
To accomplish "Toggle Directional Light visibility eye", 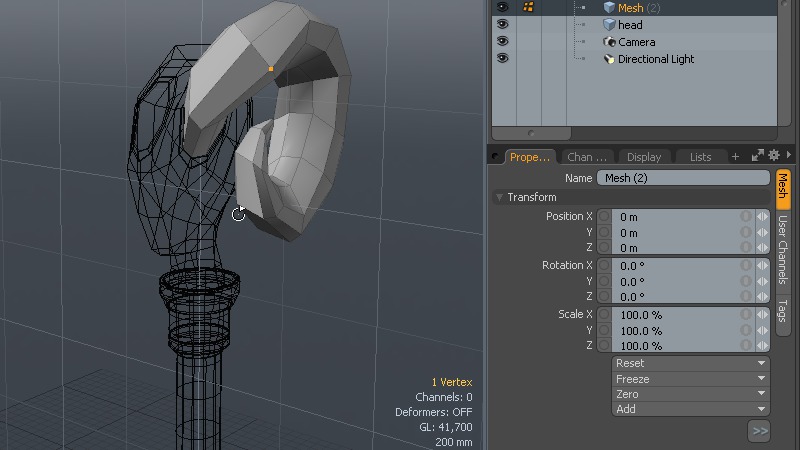I will click(x=502, y=59).
